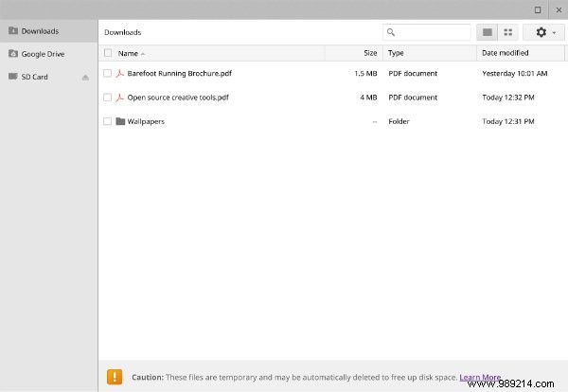The image size is (568, 392).
Task: Click the list view icon
Action: [x=488, y=32]
